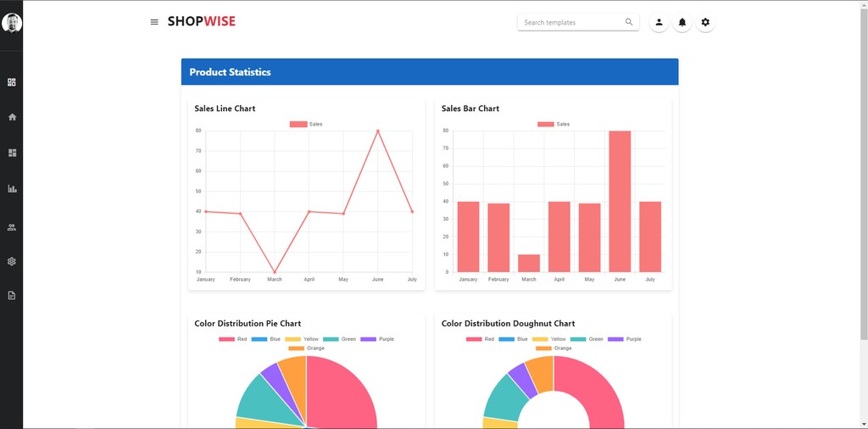Screen dimensions: 868x429
Task: Toggle Orange legend in Pie Chart
Action: pos(306,348)
